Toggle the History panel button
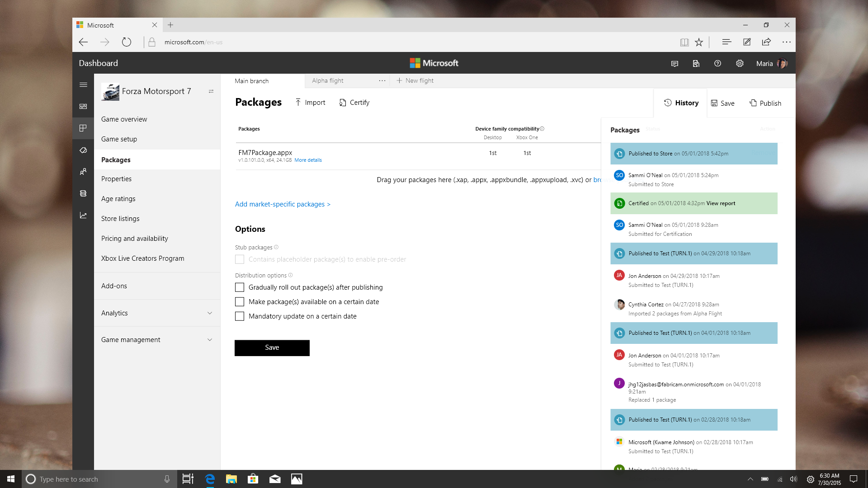Image resolution: width=868 pixels, height=488 pixels. pos(681,103)
